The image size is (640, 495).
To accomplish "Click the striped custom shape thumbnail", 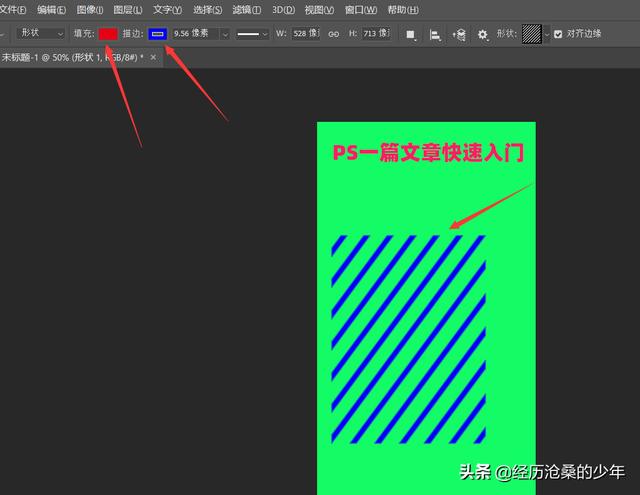I will (532, 34).
